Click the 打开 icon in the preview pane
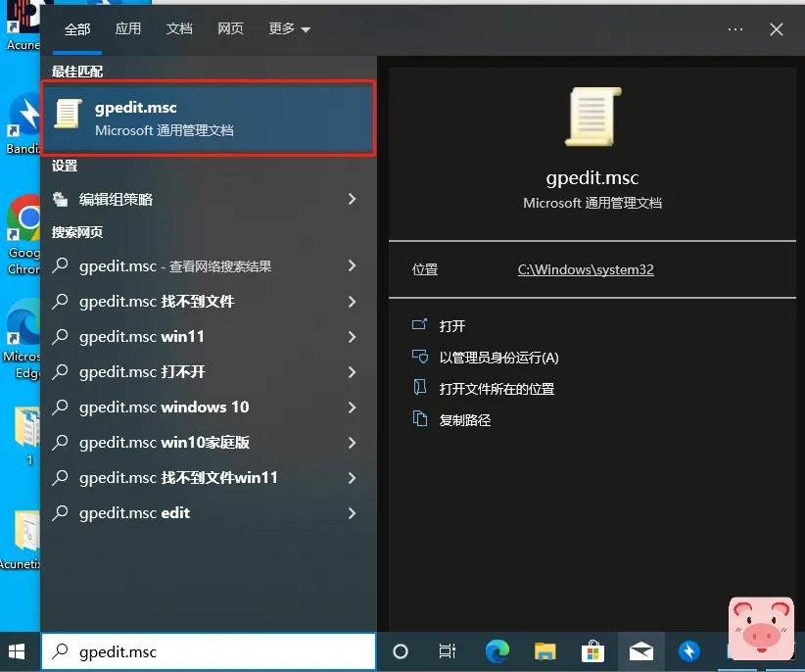Image resolution: width=805 pixels, height=672 pixels. (x=419, y=325)
